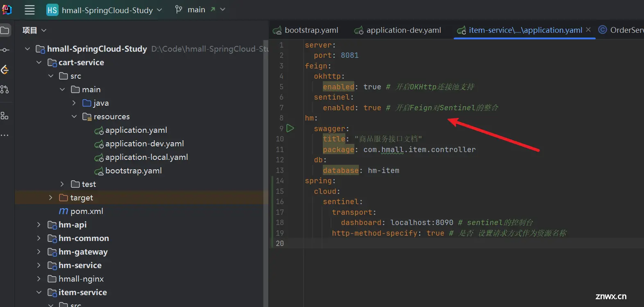This screenshot has width=644, height=307.
Task: Open the main branch dropdown
Action: point(200,9)
